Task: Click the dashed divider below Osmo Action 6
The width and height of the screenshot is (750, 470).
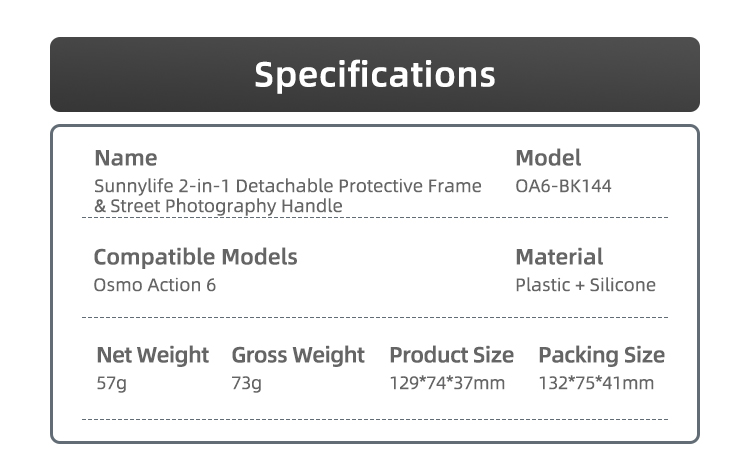Action: pos(375,317)
